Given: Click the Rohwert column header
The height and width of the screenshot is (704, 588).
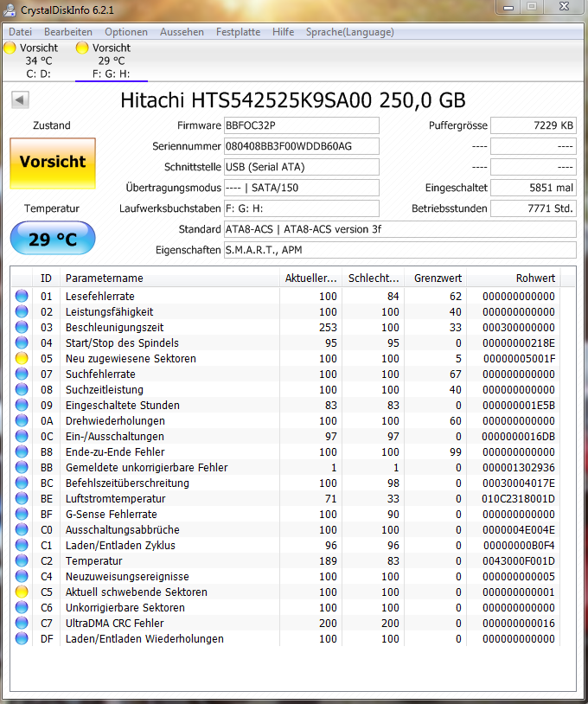Looking at the screenshot, I should pyautogui.click(x=513, y=278).
